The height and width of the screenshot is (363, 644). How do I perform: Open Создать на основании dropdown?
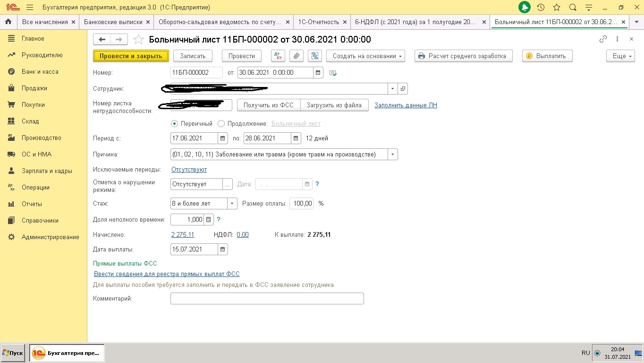(x=366, y=56)
